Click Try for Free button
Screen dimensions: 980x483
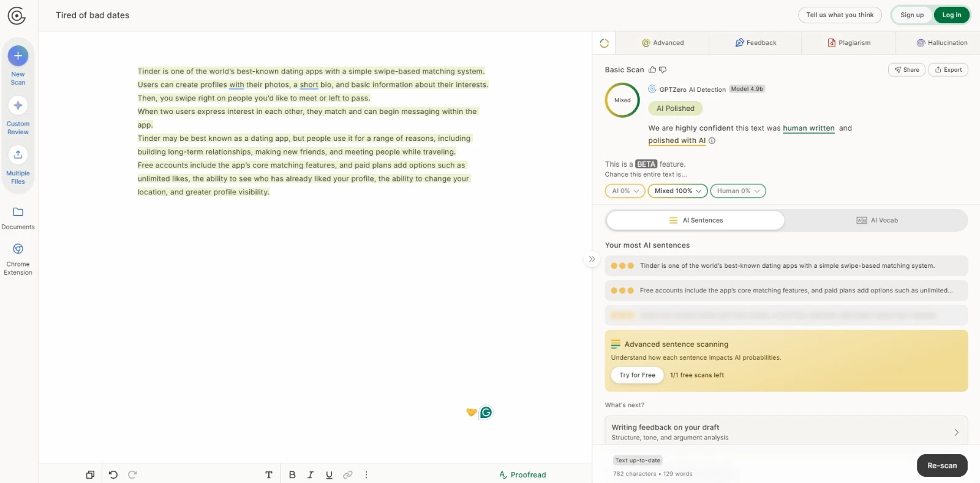(637, 375)
